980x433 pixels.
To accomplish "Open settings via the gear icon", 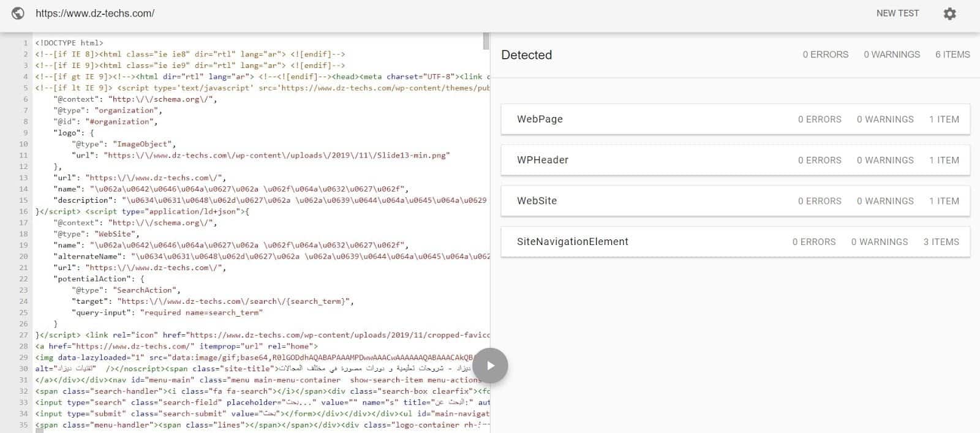I will coord(949,13).
